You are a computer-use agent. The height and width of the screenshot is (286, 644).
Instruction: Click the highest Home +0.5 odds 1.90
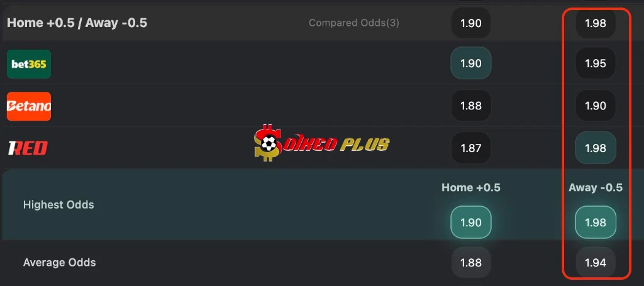click(x=470, y=223)
